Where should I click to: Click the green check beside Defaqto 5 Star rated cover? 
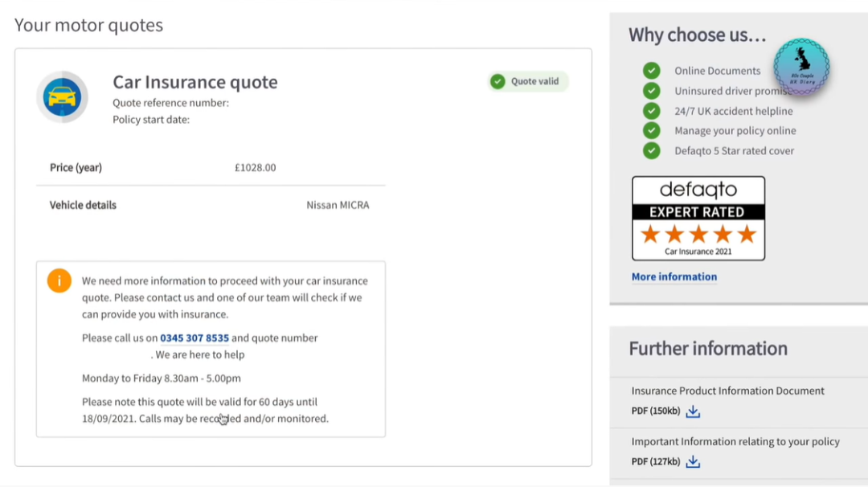(651, 150)
